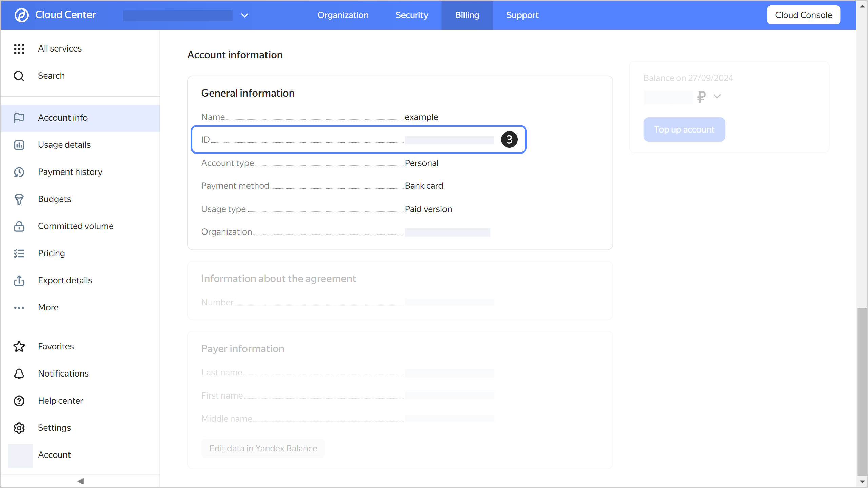Open Budgets funnel icon
Viewport: 868px width, 488px height.
coord(19,199)
